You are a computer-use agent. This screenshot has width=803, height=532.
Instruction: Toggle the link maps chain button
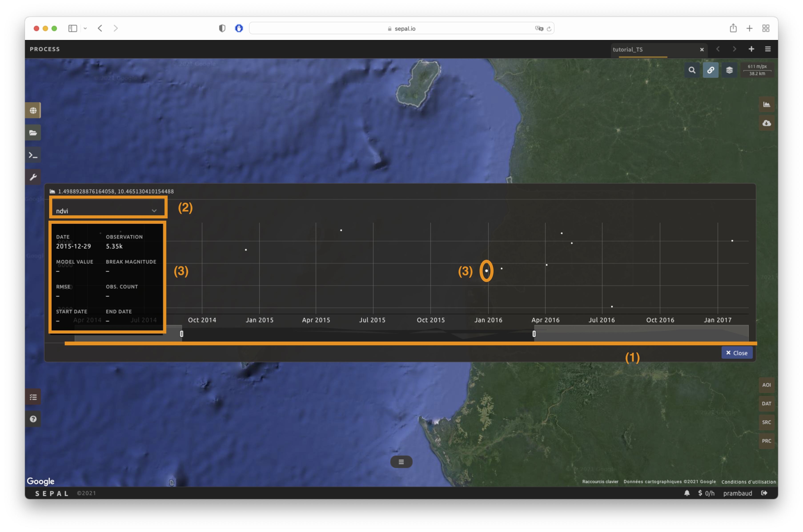710,70
